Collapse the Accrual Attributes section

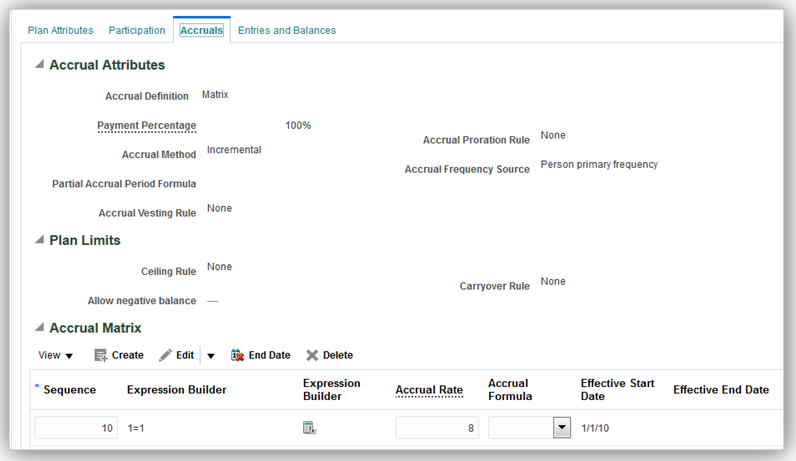coord(39,65)
